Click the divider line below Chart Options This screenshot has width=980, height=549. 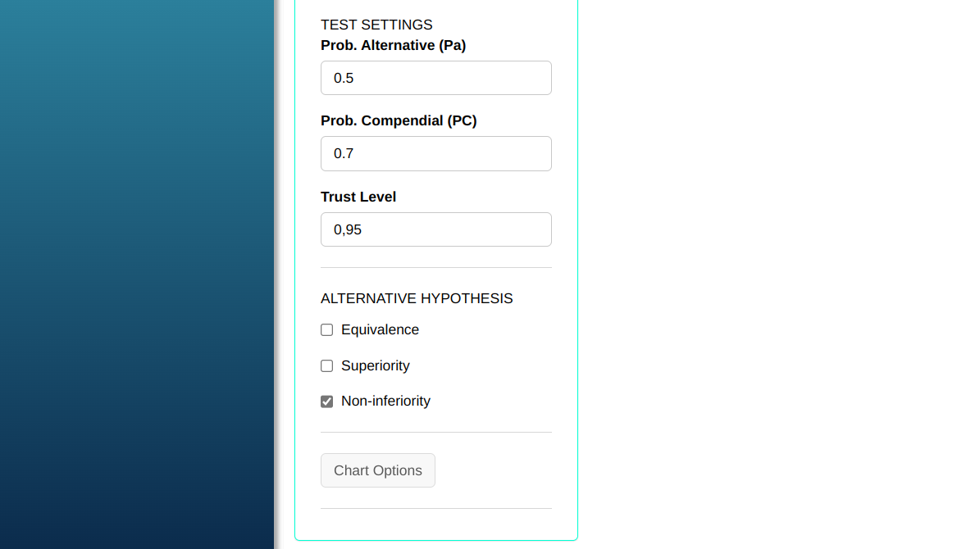435,508
